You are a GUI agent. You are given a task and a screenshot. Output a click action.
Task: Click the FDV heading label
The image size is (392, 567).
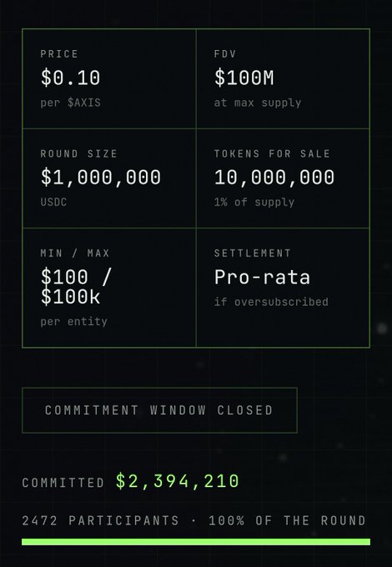pyautogui.click(x=225, y=54)
